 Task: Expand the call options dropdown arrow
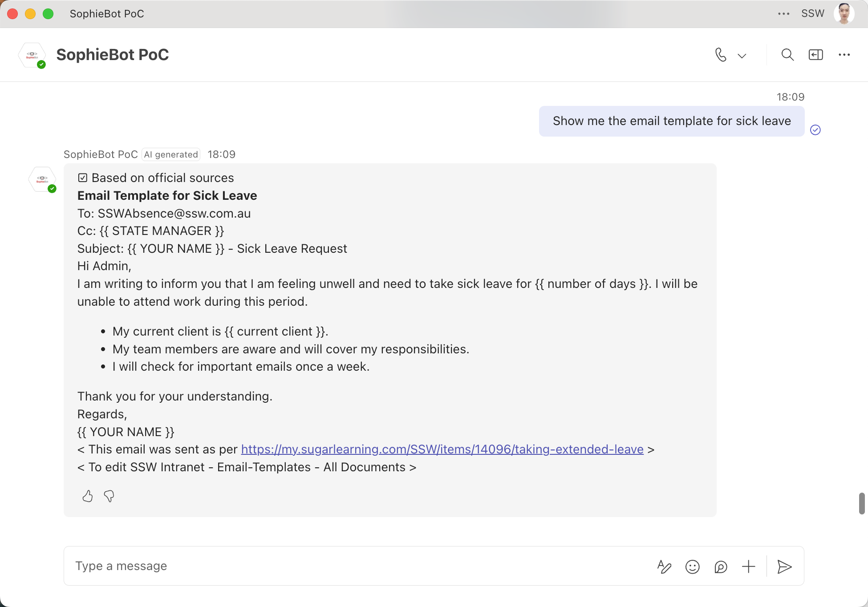[742, 56]
